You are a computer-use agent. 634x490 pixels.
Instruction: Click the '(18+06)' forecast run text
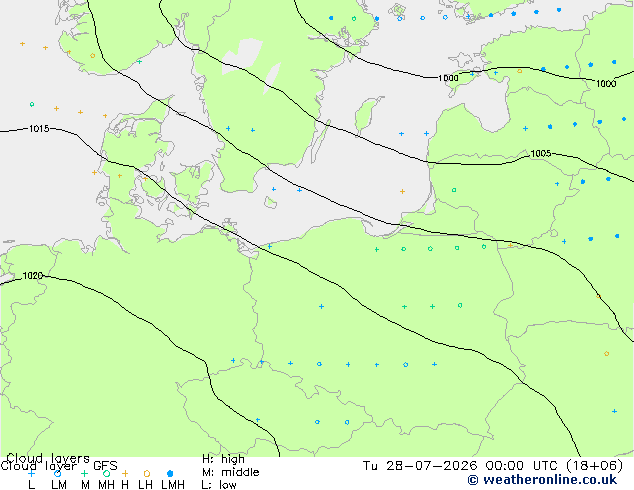click(595, 466)
